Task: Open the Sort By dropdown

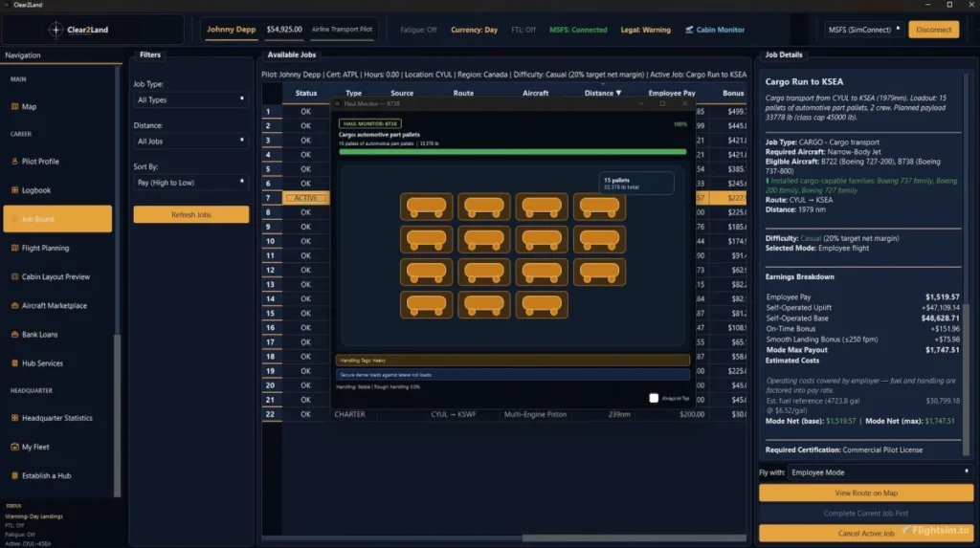Action: (x=190, y=182)
